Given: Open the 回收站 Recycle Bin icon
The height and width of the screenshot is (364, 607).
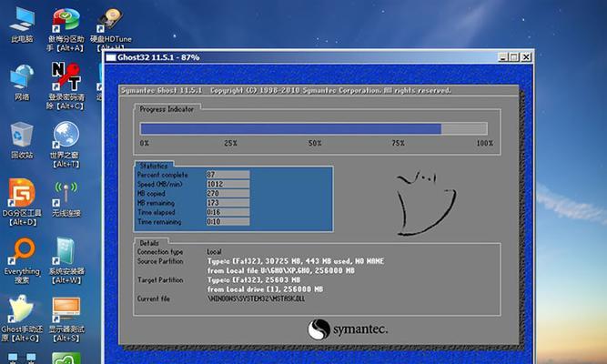Looking at the screenshot, I should click(x=21, y=136).
